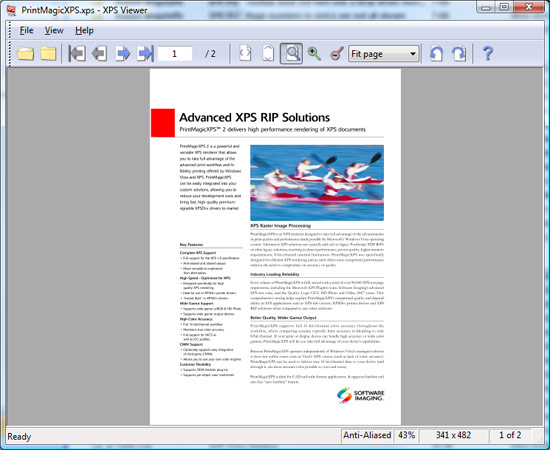
Task: Click the blue question mark help icon
Action: (488, 54)
